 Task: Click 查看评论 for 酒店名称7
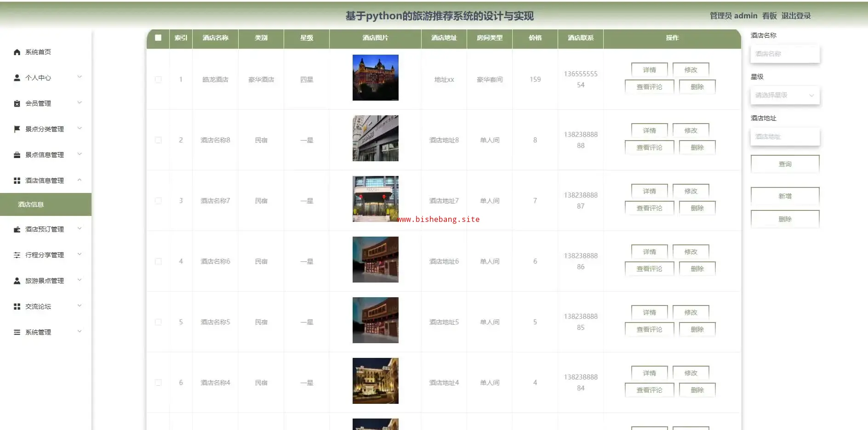coord(649,208)
